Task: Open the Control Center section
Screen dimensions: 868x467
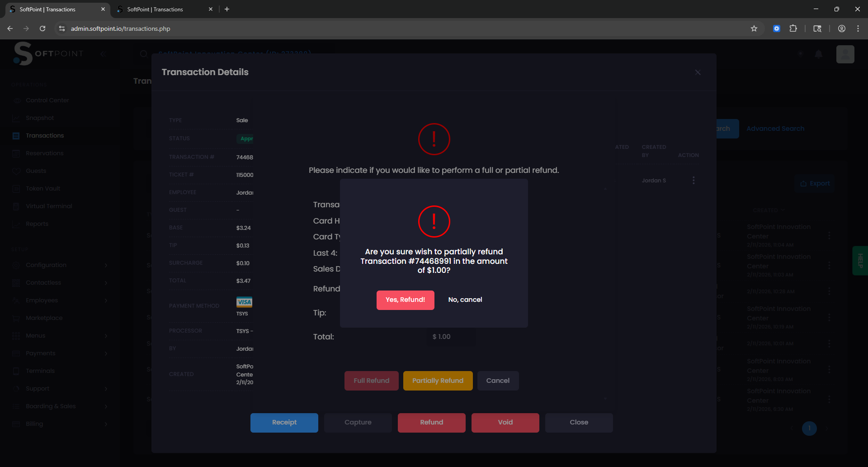Action: [47, 100]
